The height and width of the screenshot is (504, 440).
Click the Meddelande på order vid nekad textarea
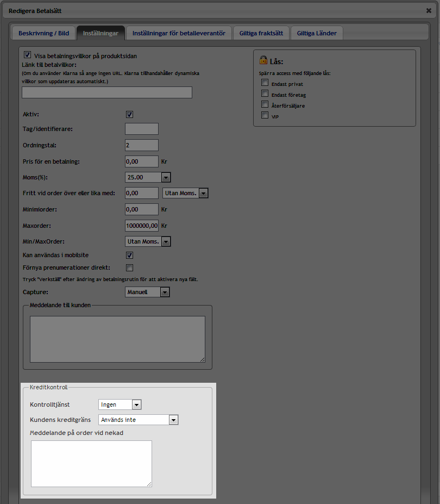coord(92,464)
